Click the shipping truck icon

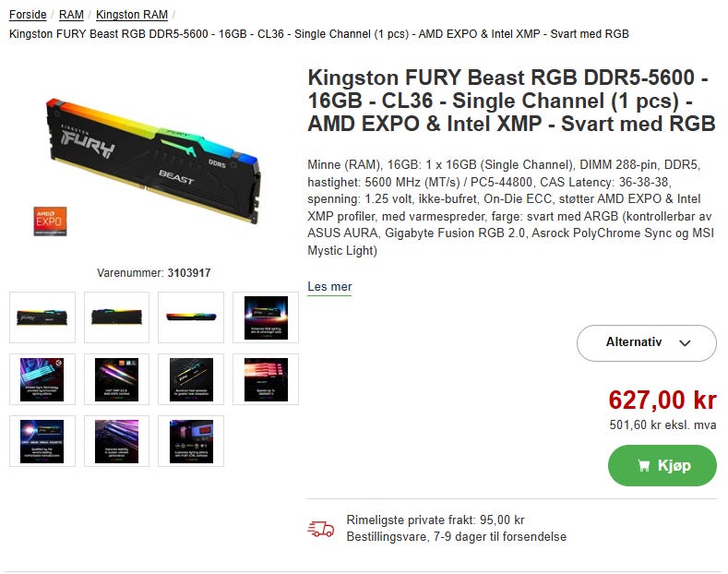(x=320, y=529)
